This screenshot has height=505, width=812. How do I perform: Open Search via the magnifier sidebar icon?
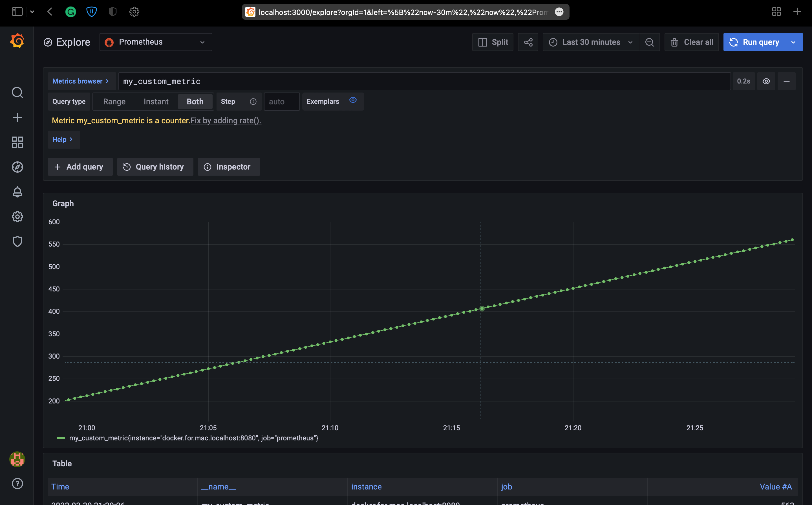[17, 93]
